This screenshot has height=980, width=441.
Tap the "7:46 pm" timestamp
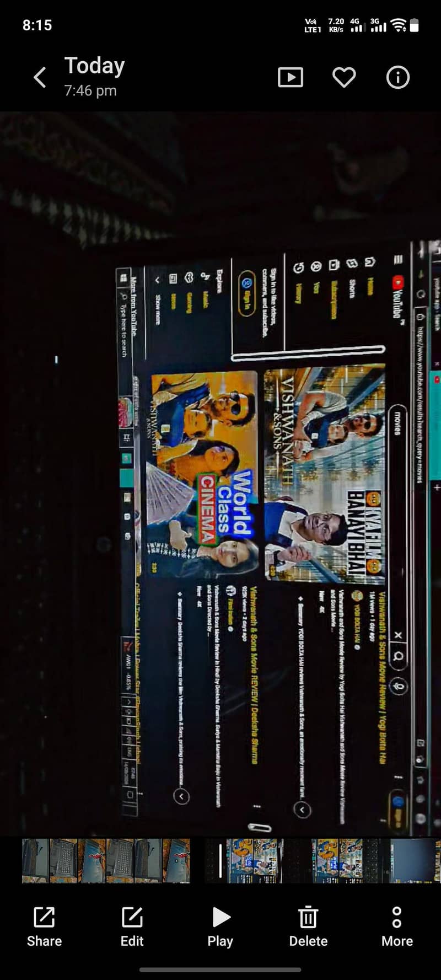pyautogui.click(x=90, y=90)
